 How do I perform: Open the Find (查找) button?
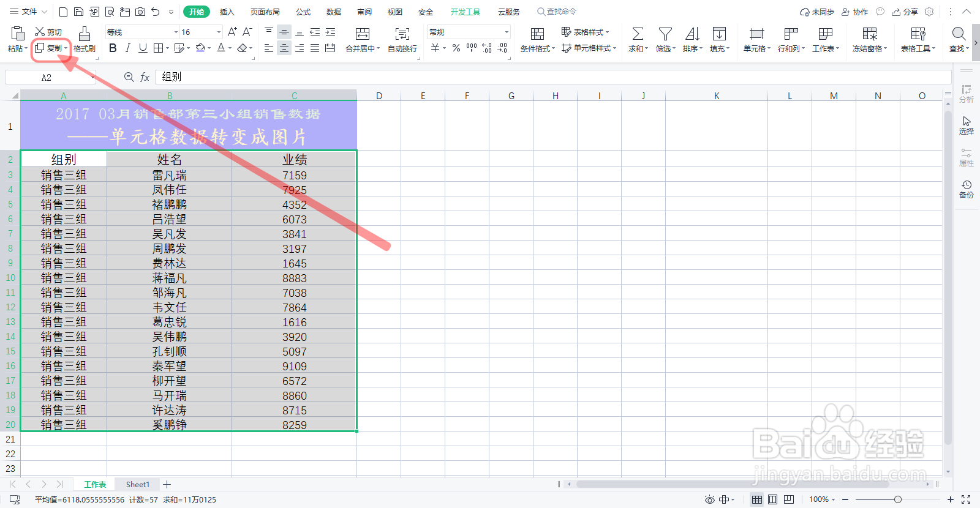tap(959, 40)
